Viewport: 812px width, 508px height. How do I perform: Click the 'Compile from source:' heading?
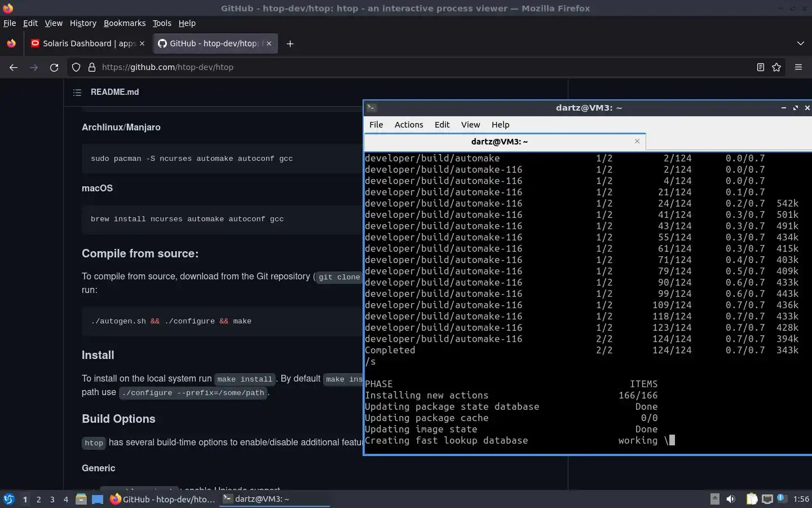click(x=140, y=253)
